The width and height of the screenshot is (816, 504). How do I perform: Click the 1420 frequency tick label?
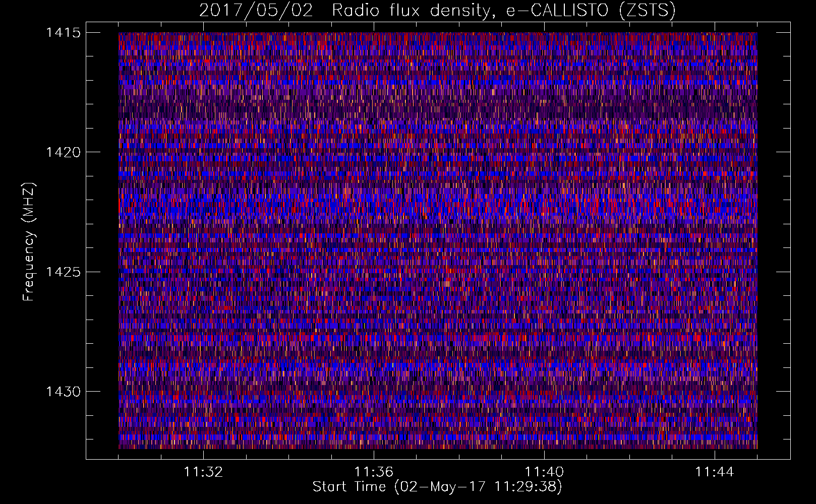pyautogui.click(x=63, y=152)
